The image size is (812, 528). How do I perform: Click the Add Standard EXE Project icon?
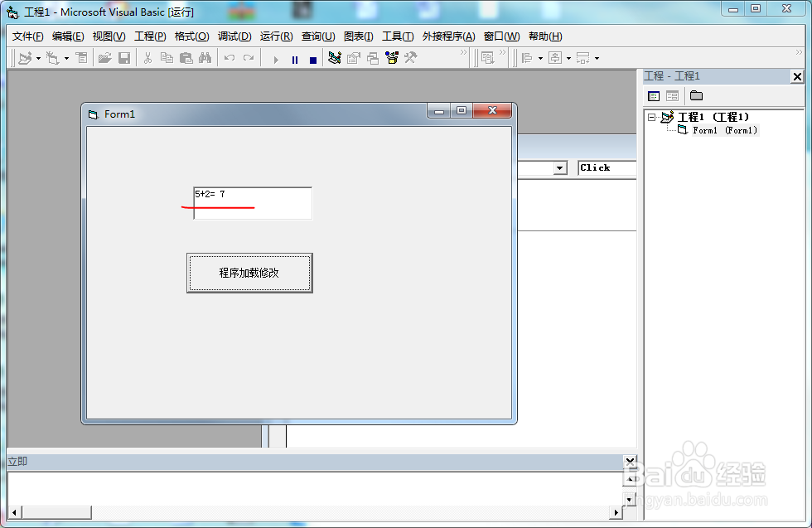point(25,58)
